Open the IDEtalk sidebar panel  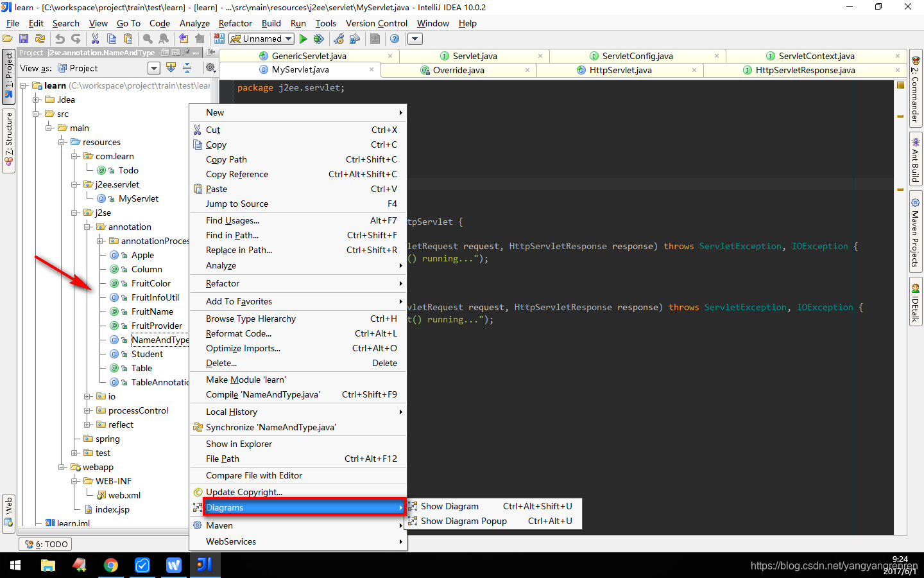tap(916, 299)
